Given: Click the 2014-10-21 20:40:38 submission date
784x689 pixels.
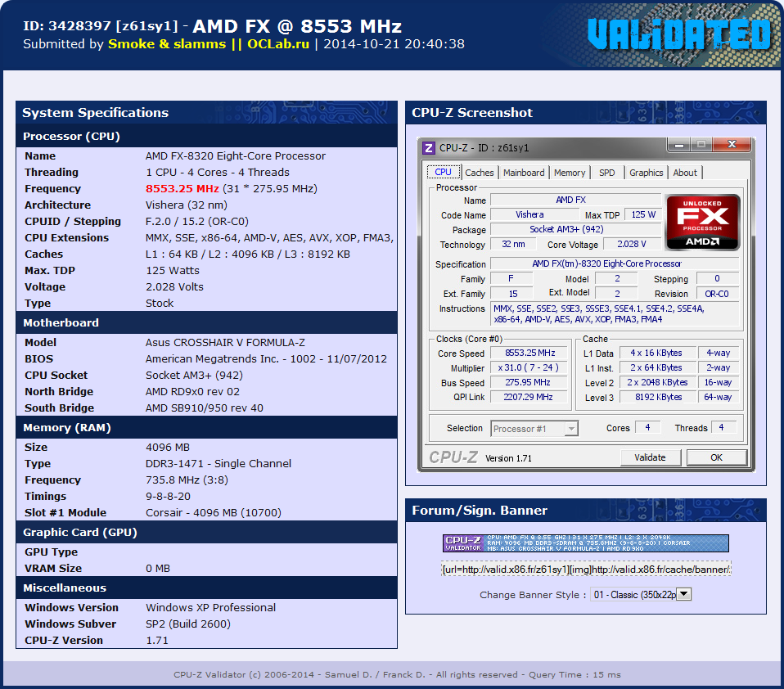Looking at the screenshot, I should (x=394, y=44).
